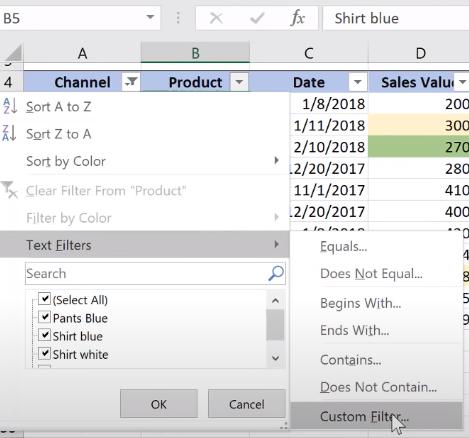Choose Sort A to Z
Viewport: 469px width, 438px height.
(145, 107)
